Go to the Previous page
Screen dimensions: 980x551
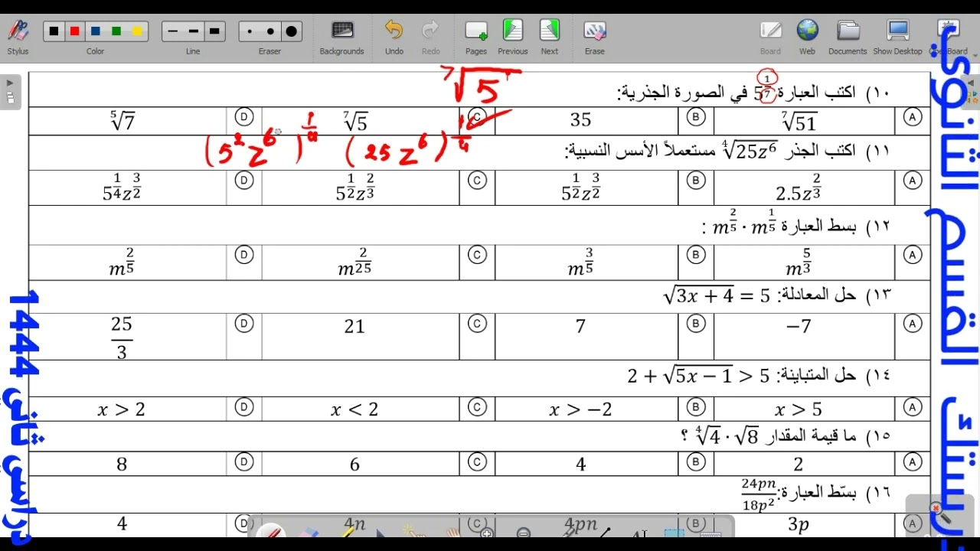512,37
